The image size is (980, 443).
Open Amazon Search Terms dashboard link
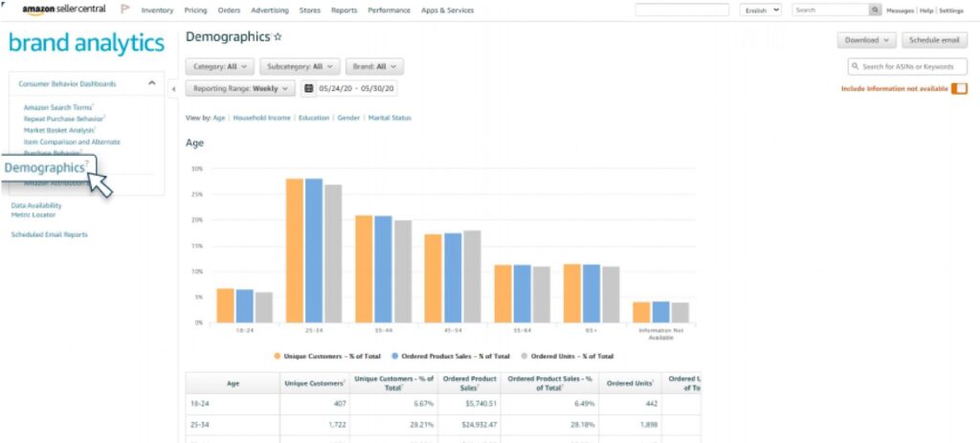coord(57,107)
